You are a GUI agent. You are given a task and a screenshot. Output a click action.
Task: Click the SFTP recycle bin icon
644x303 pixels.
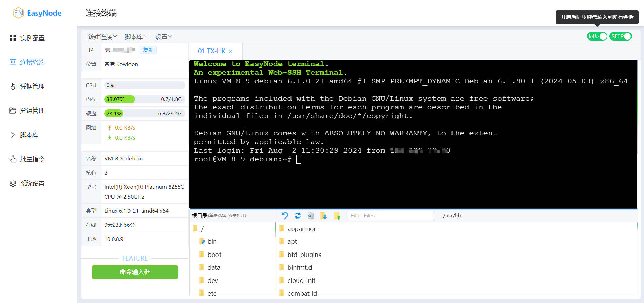311,216
